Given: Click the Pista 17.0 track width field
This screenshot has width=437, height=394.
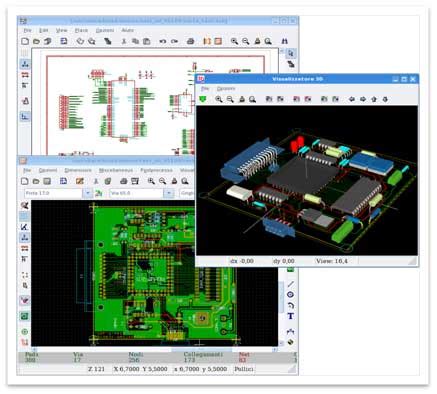Looking at the screenshot, I should tap(53, 193).
